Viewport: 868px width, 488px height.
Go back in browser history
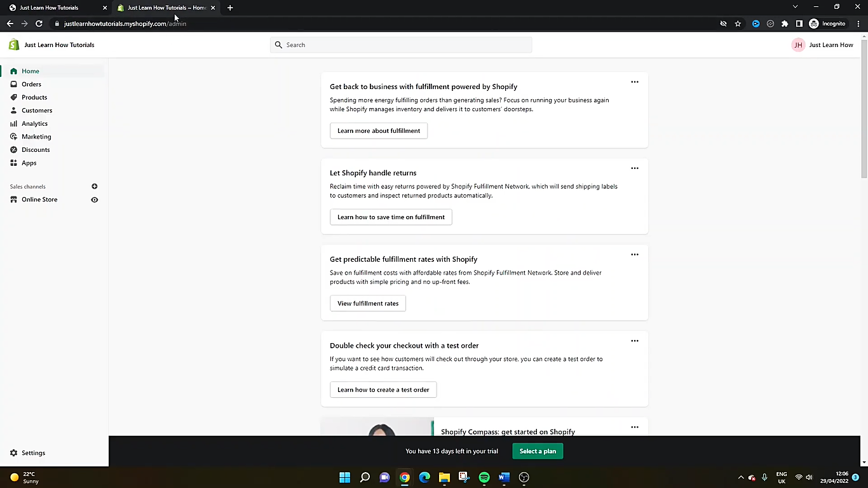10,24
